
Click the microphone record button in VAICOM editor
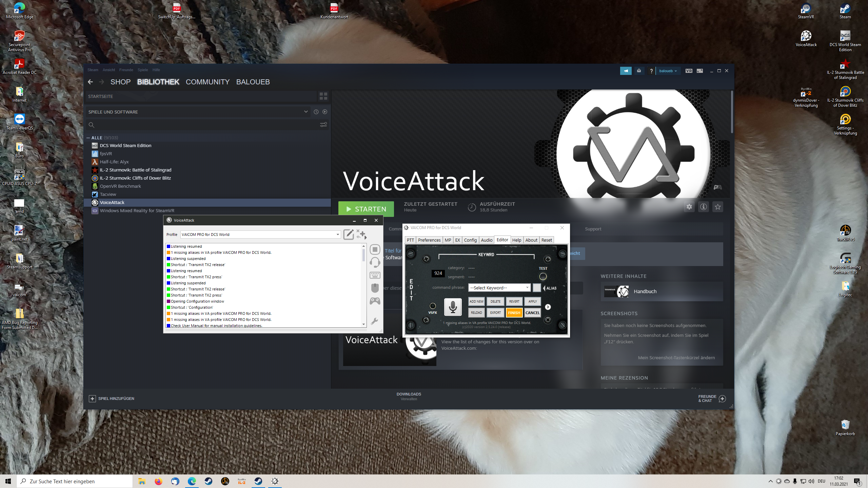pos(453,307)
